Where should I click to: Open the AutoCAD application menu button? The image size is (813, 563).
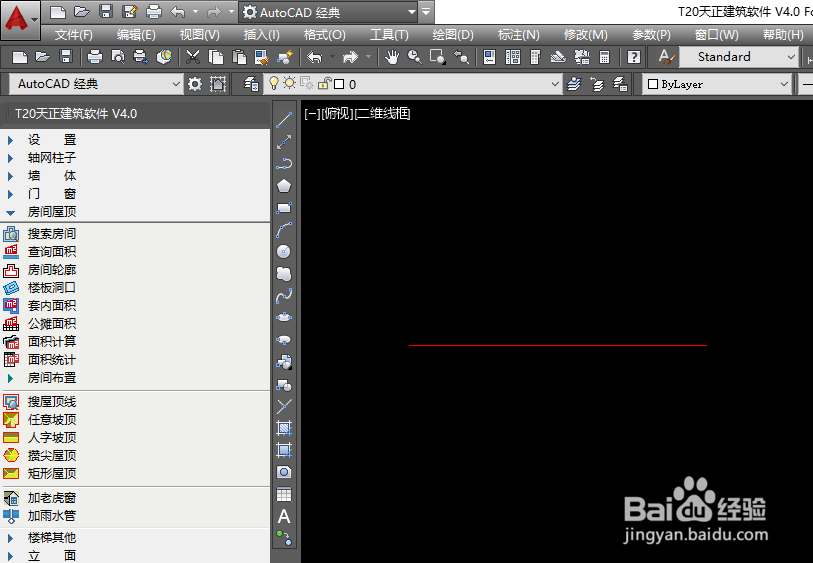coord(20,20)
